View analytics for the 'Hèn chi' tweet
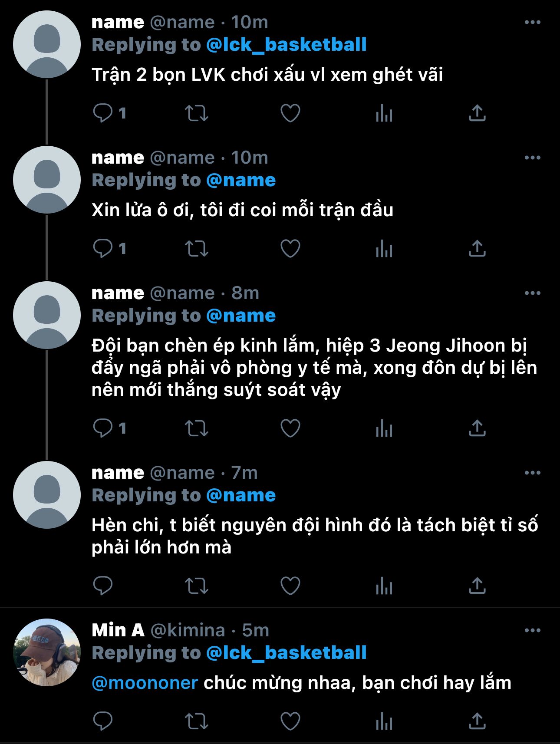 (x=384, y=586)
